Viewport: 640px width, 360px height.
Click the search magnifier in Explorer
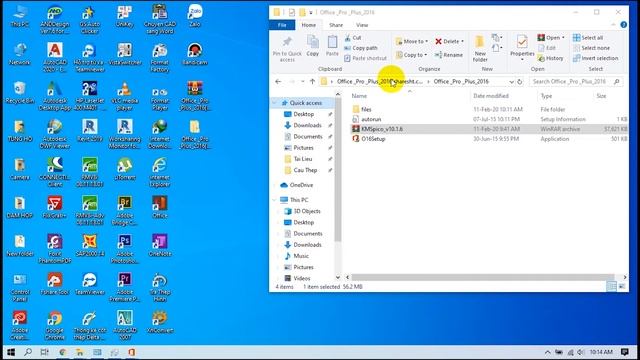617,82
